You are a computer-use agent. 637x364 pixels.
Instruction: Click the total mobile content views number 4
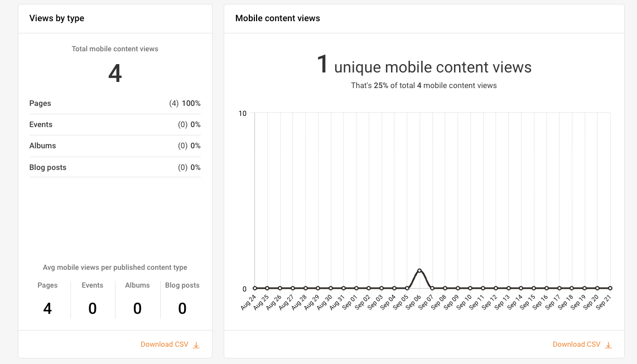tap(114, 73)
